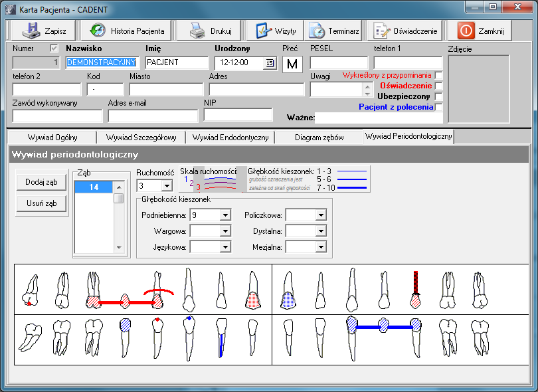Image resolution: width=538 pixels, height=392 pixels.
Task: Click the PESEL input field
Action: tap(338, 63)
